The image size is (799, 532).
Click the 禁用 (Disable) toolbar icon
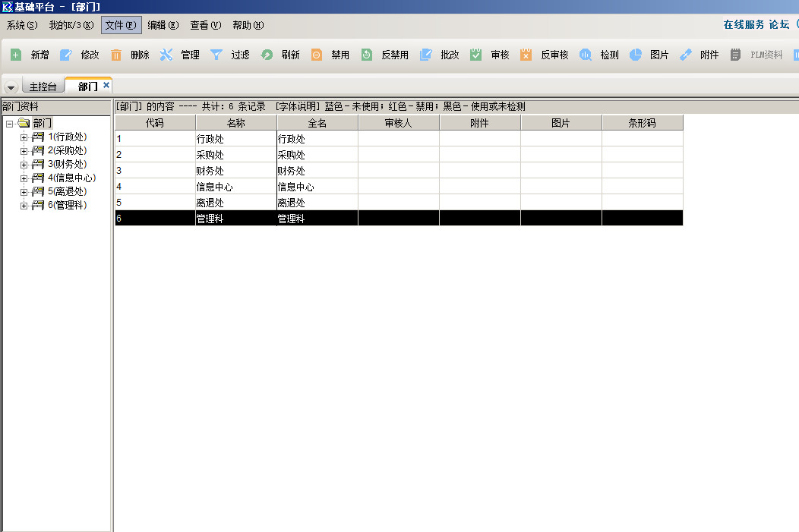pos(317,55)
